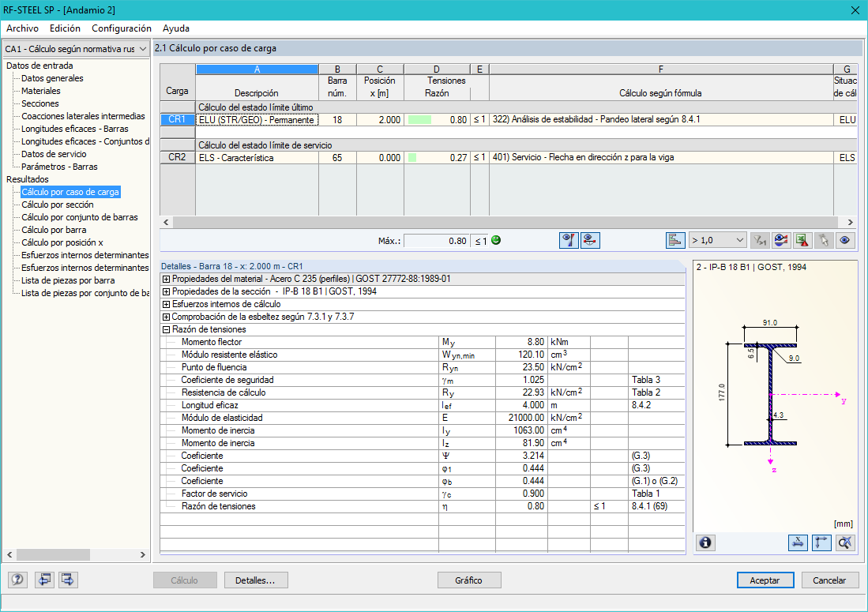Image resolution: width=868 pixels, height=612 pixels.
Task: Open the Ayuda menu
Action: click(176, 28)
